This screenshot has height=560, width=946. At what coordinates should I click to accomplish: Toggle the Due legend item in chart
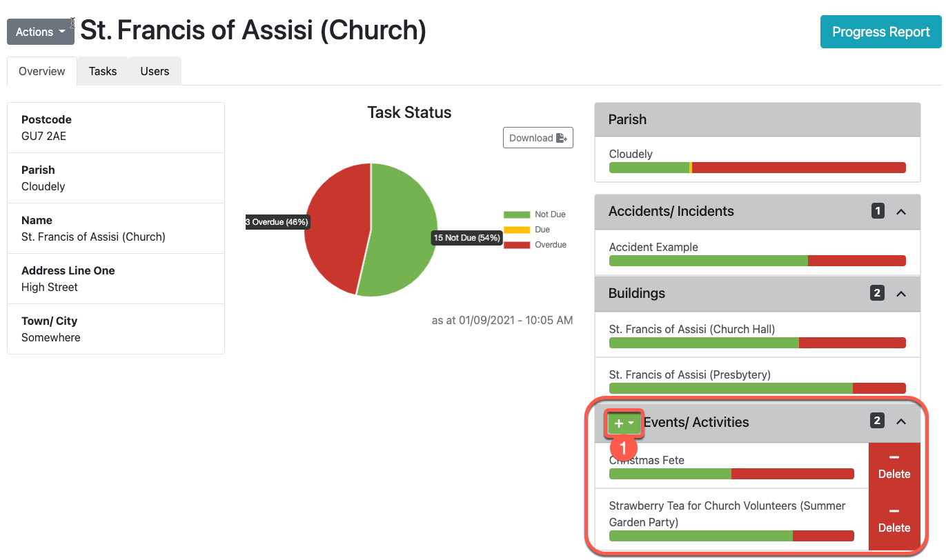pyautogui.click(x=535, y=230)
